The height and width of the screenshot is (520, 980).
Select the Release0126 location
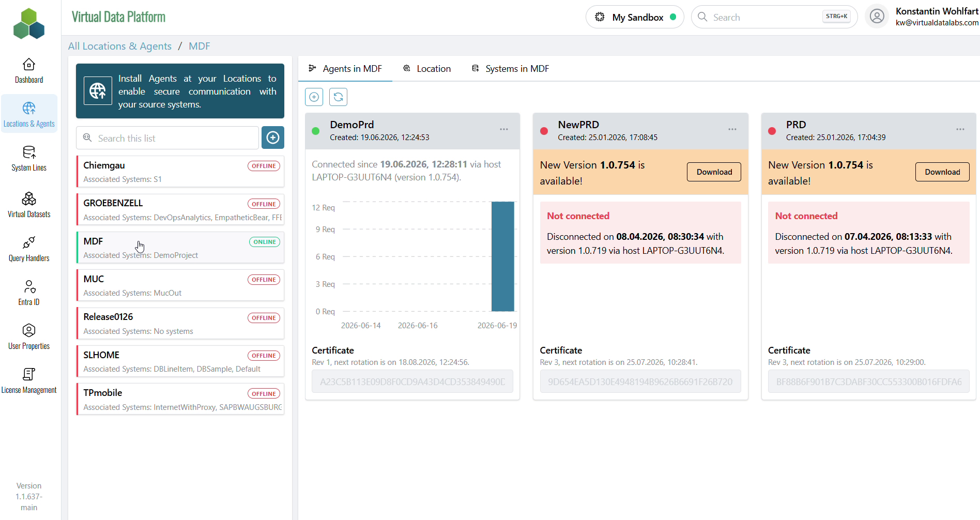click(180, 324)
